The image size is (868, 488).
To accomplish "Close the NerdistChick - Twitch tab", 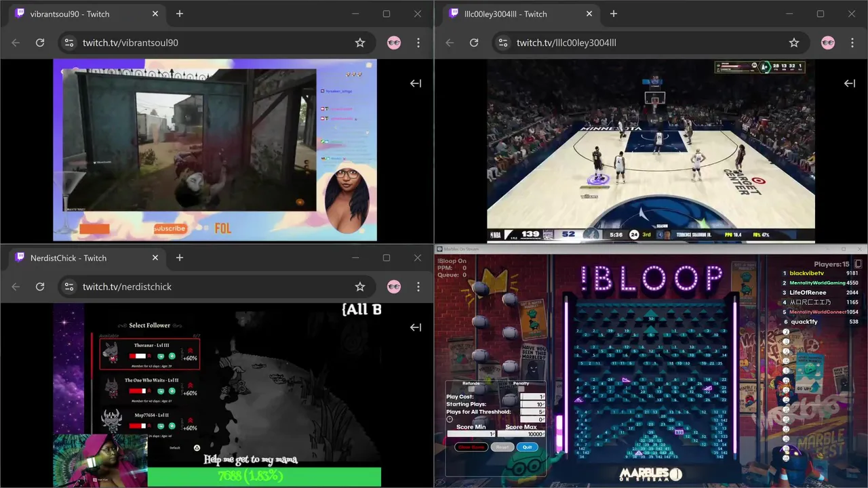I will 155,258.
